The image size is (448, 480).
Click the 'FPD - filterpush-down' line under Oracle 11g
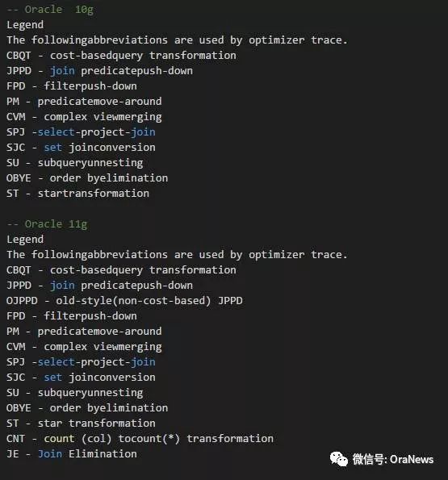coord(72,316)
